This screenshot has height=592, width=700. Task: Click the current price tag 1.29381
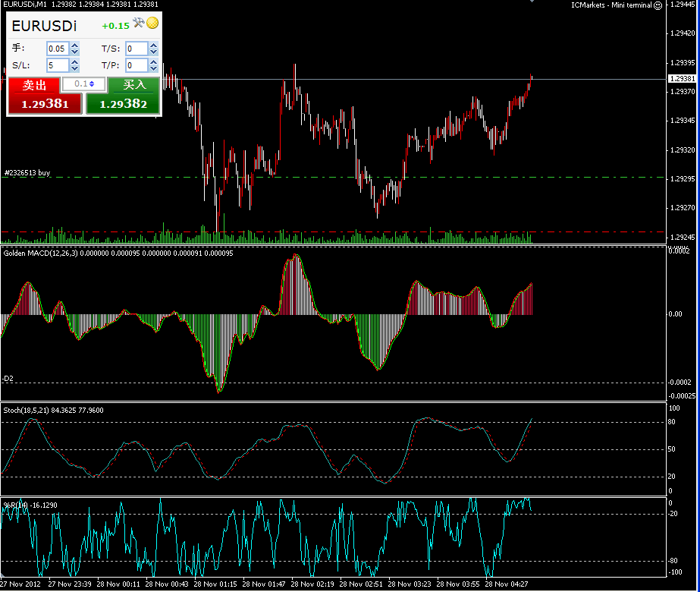[x=683, y=79]
